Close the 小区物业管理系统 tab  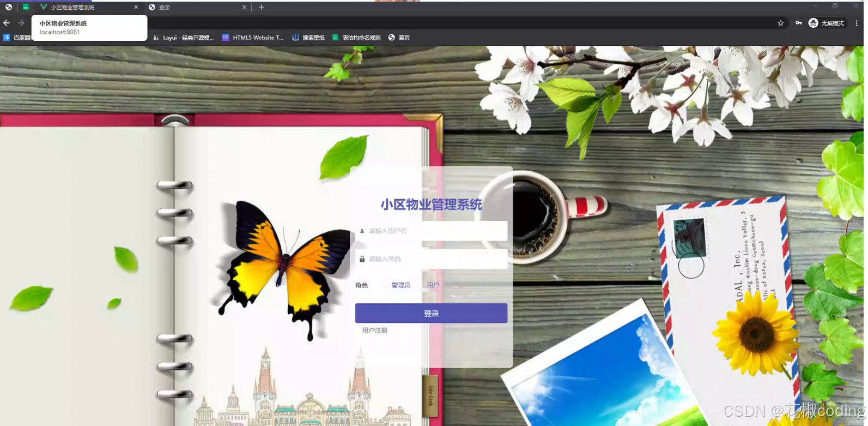[x=136, y=7]
